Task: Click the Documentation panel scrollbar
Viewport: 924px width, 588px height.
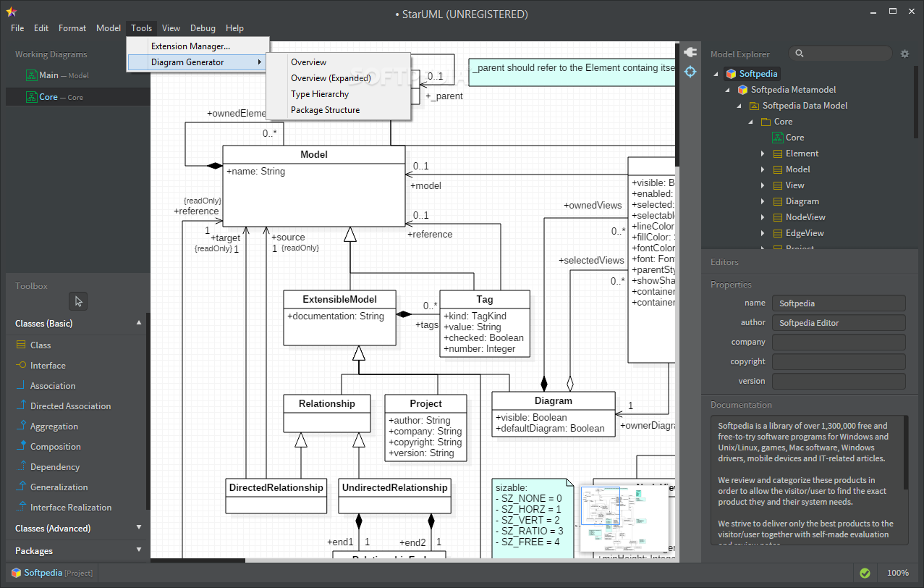Action: (906, 453)
